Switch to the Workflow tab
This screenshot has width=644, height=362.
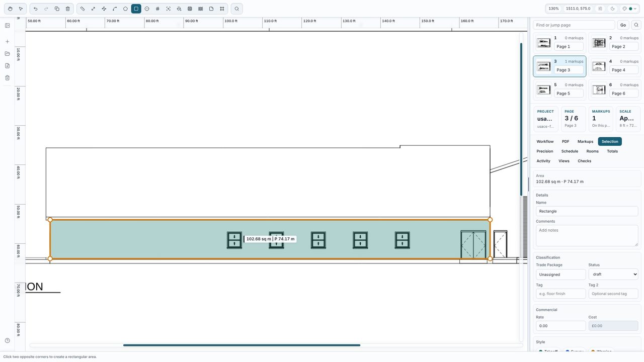pos(545,142)
